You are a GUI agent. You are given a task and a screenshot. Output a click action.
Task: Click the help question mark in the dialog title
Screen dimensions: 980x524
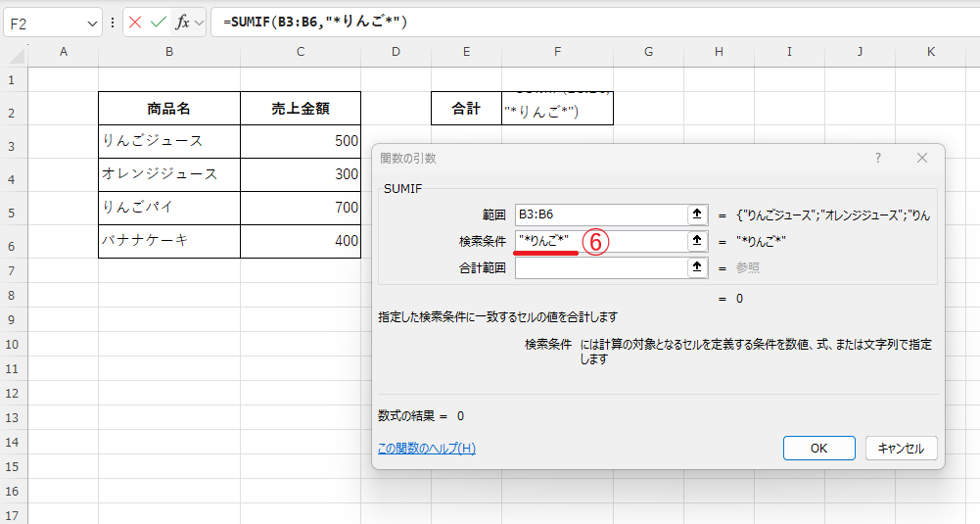[x=878, y=159]
